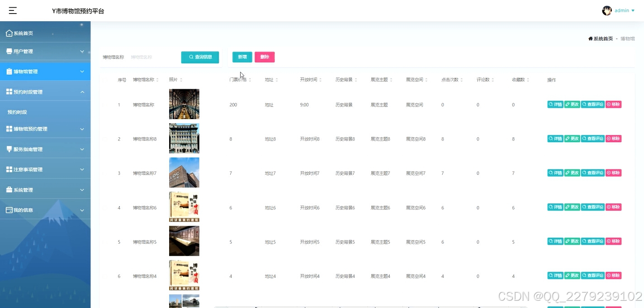Click the 博物馆管理 clipboard icon
The height and width of the screenshot is (308, 644).
(x=9, y=72)
